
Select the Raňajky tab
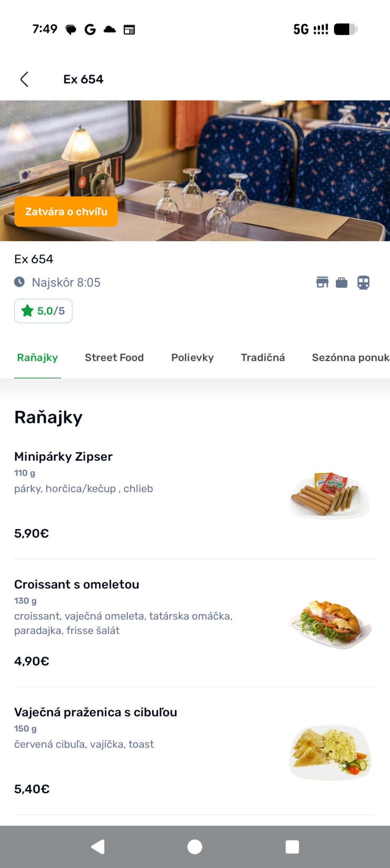(x=37, y=358)
